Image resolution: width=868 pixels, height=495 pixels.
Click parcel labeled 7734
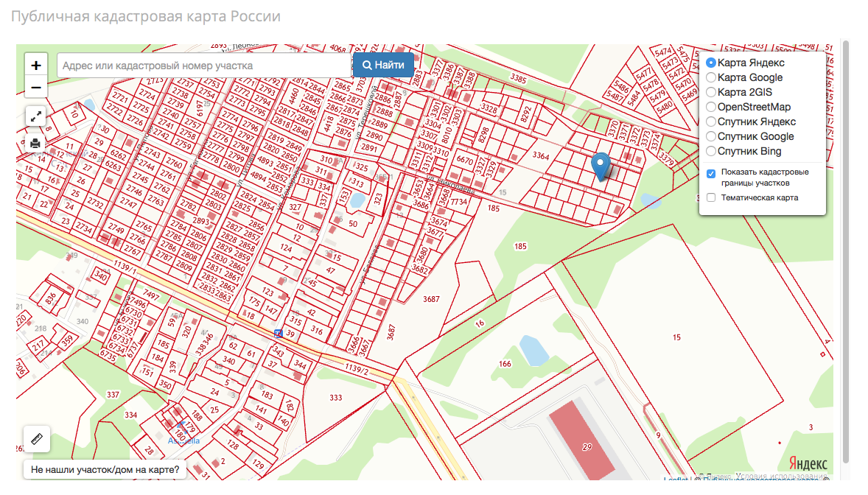click(459, 202)
